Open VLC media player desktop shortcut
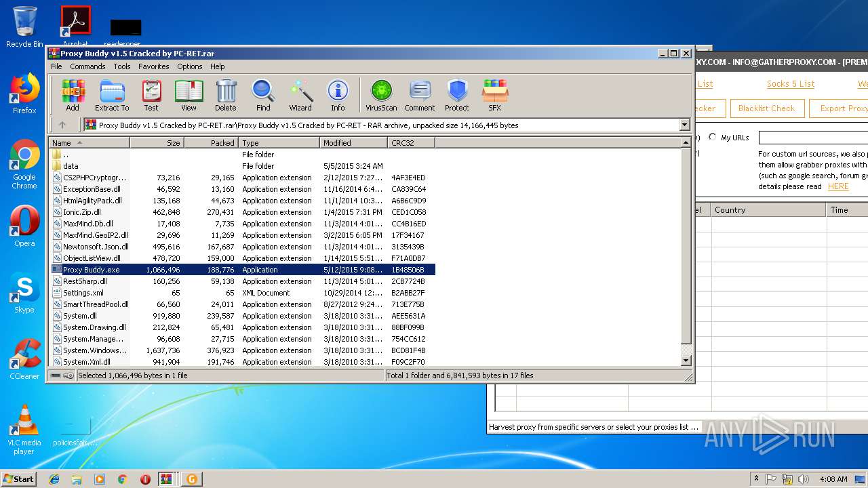This screenshot has width=868, height=488. (24, 429)
